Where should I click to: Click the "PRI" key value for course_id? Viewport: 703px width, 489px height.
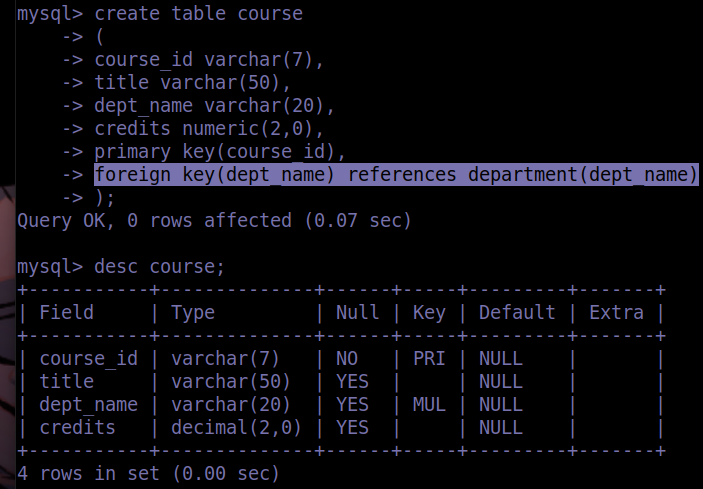(x=429, y=358)
